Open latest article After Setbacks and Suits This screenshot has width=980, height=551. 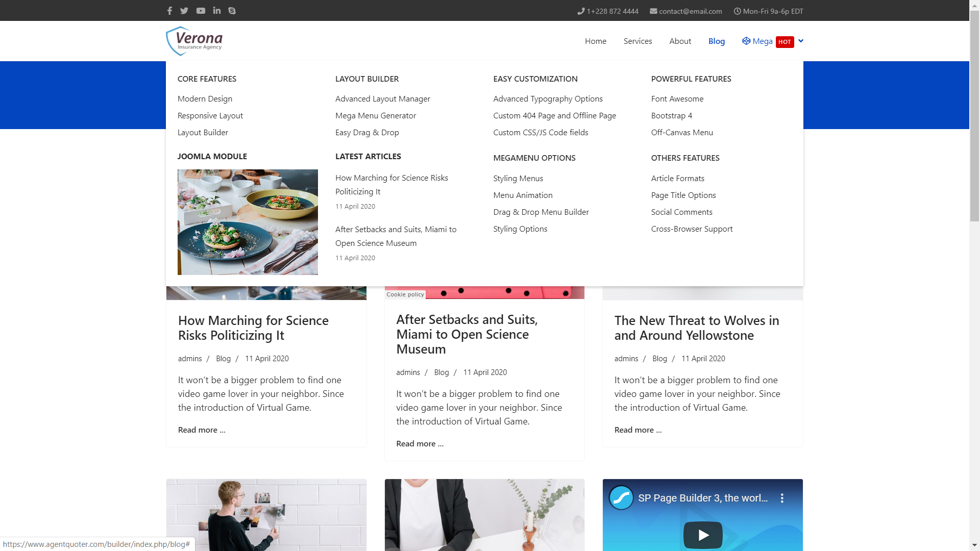click(x=396, y=236)
